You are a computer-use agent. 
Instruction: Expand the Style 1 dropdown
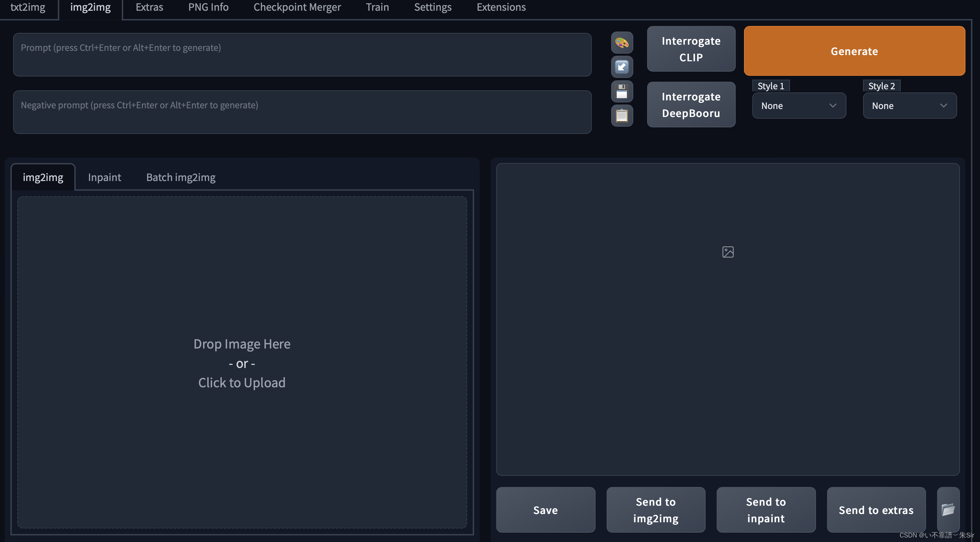tap(799, 106)
